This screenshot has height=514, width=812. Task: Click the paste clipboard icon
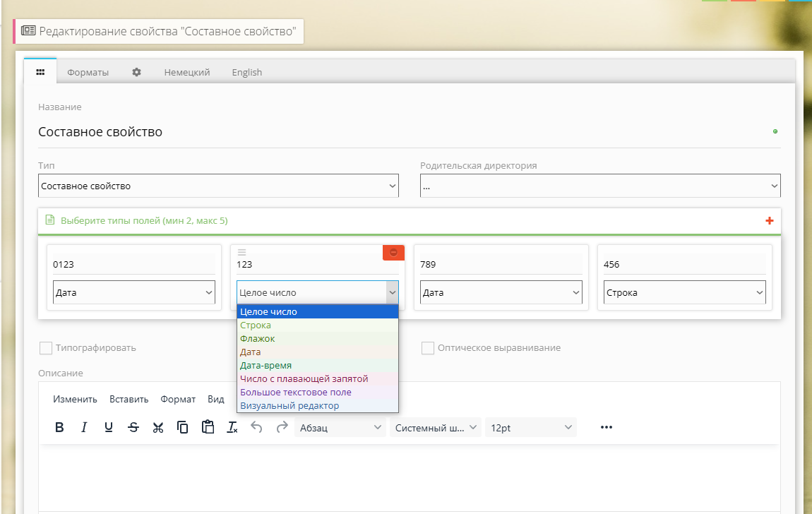click(x=208, y=427)
